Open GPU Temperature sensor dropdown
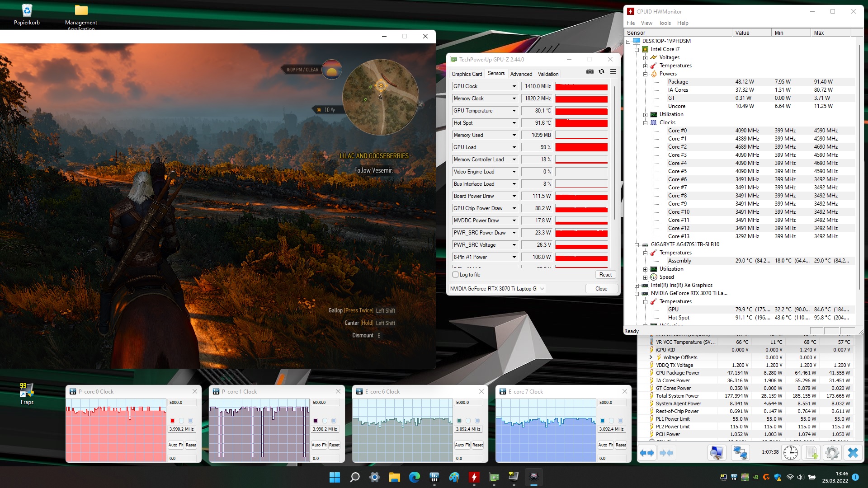This screenshot has height=488, width=868. 514,111
